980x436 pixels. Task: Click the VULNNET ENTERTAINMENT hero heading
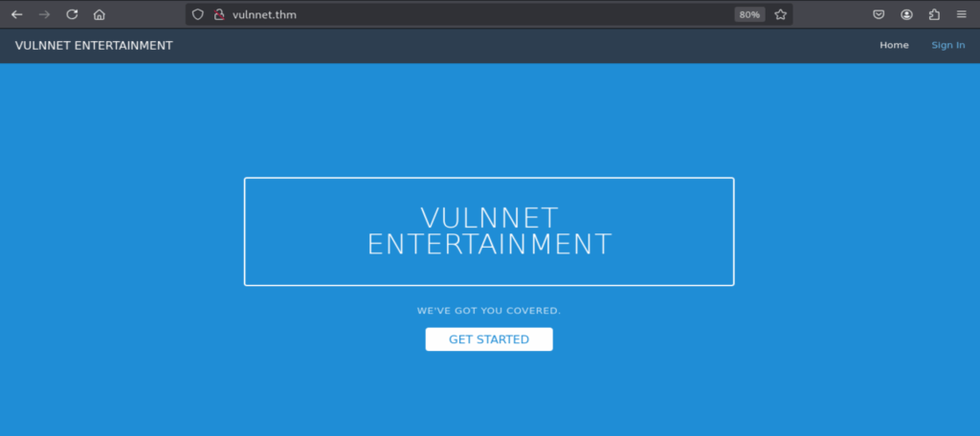click(489, 231)
